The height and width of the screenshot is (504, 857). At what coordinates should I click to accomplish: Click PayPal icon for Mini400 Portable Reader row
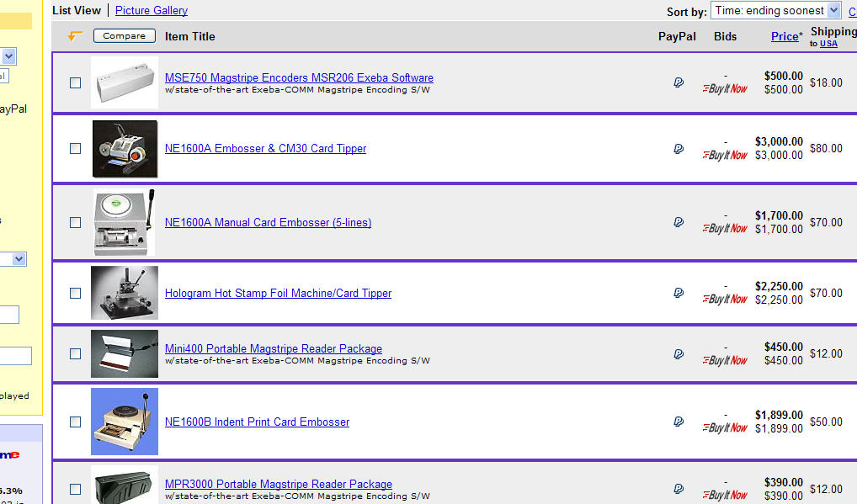pyautogui.click(x=679, y=354)
